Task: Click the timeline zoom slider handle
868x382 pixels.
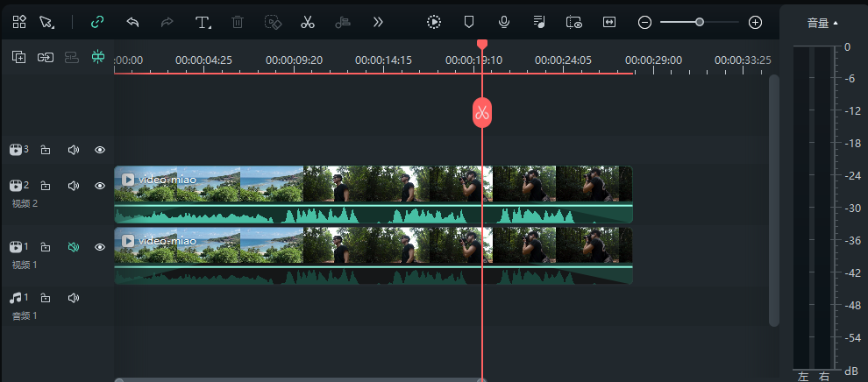Action: click(700, 22)
